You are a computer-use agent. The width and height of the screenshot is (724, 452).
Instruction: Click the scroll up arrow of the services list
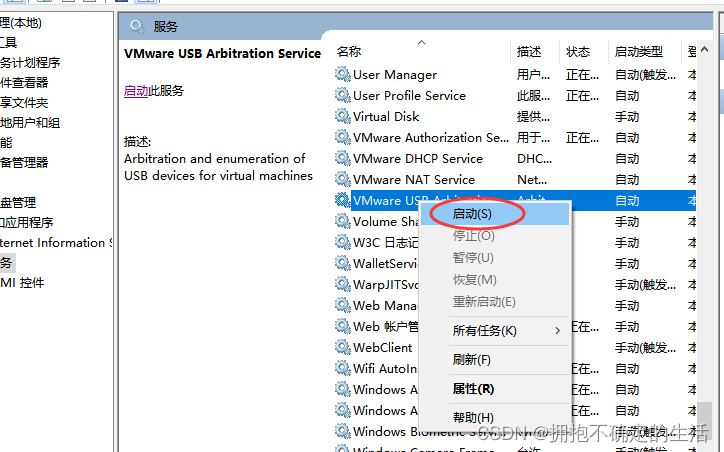(x=704, y=49)
